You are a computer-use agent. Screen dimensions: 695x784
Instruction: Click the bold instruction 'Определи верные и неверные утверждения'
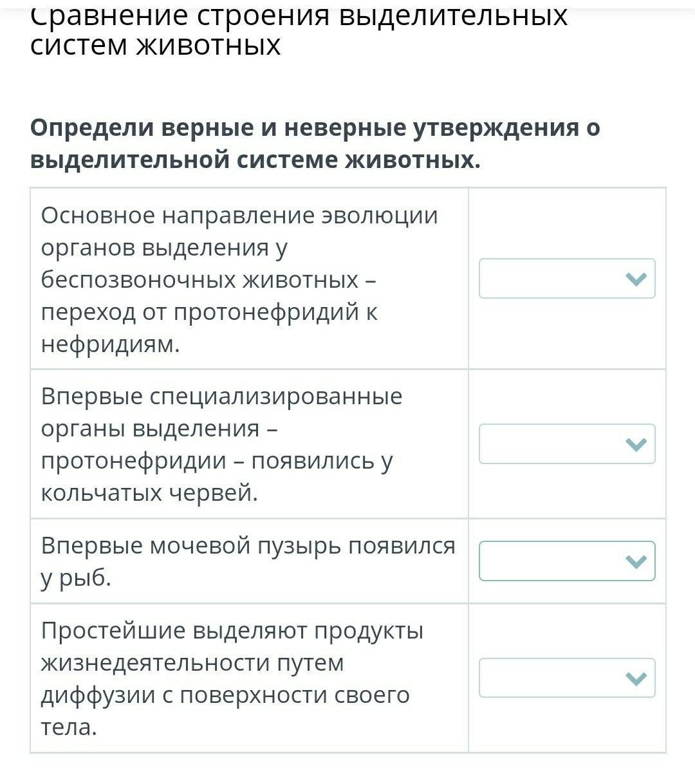pyautogui.click(x=315, y=128)
